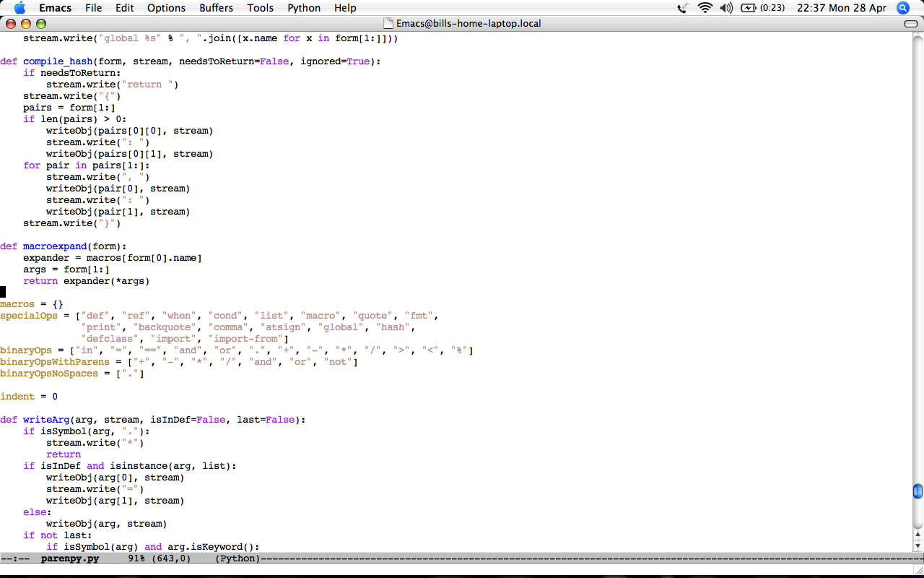
Task: Click the battery status icon
Action: click(749, 8)
